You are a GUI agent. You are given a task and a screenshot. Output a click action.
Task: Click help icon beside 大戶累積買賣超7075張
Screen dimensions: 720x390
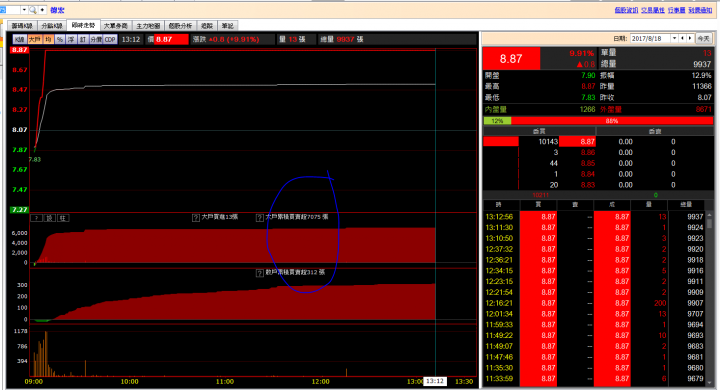click(259, 218)
